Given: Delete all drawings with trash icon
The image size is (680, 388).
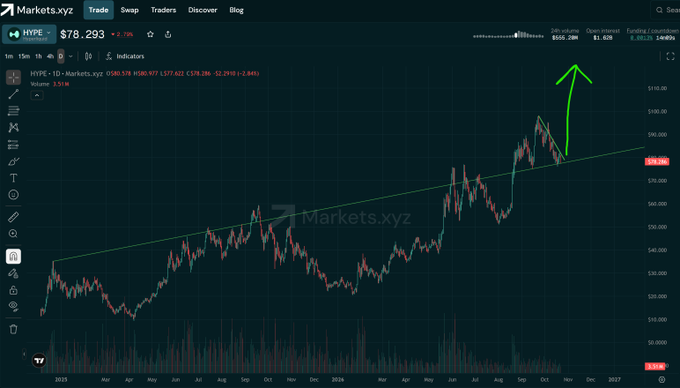Looking at the screenshot, I should (13, 329).
